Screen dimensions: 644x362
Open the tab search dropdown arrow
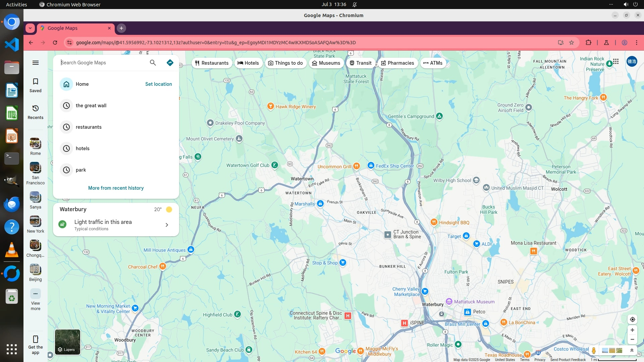pos(30,28)
